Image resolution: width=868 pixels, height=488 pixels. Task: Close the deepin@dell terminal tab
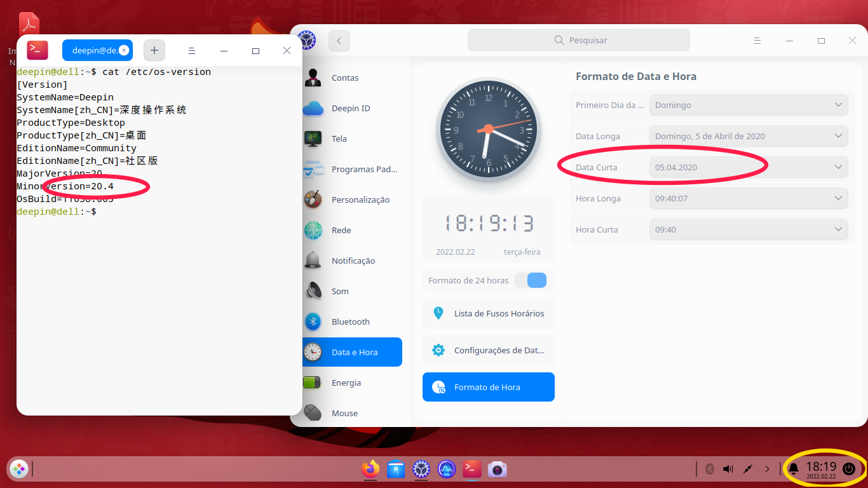point(124,50)
